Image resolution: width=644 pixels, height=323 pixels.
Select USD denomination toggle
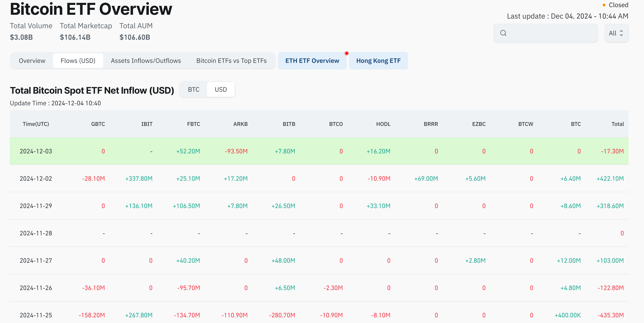click(x=221, y=90)
